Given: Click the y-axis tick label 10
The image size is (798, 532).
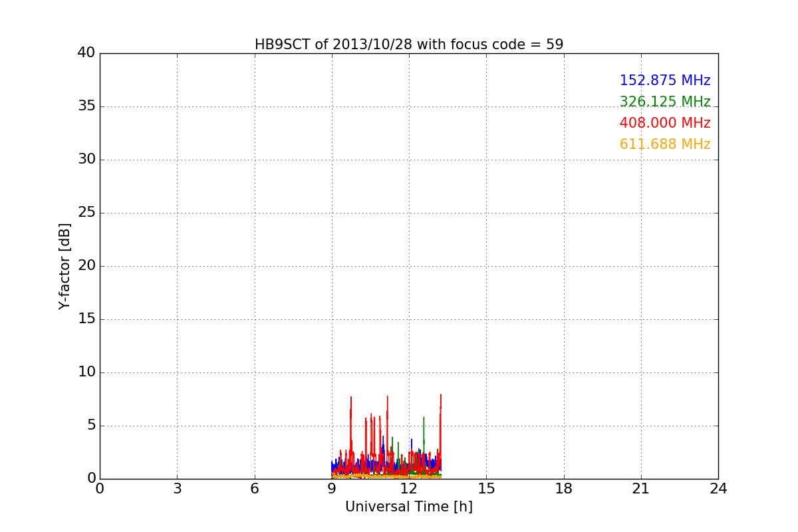Looking at the screenshot, I should (86, 372).
